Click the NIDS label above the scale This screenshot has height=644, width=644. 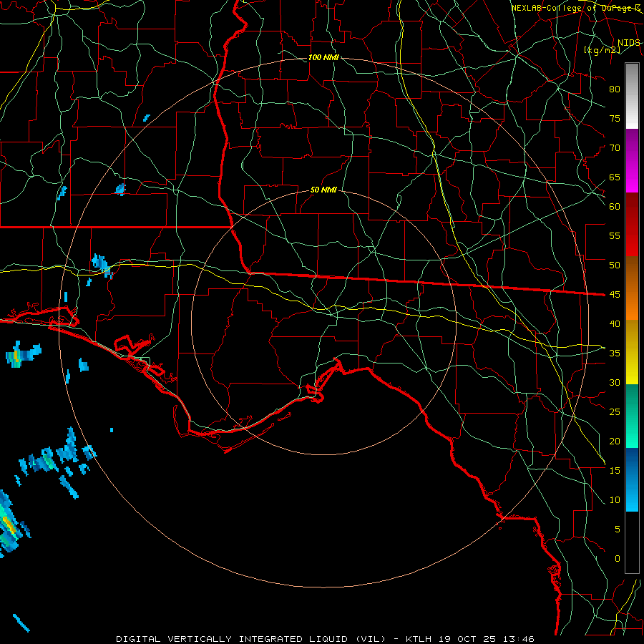pos(628,43)
